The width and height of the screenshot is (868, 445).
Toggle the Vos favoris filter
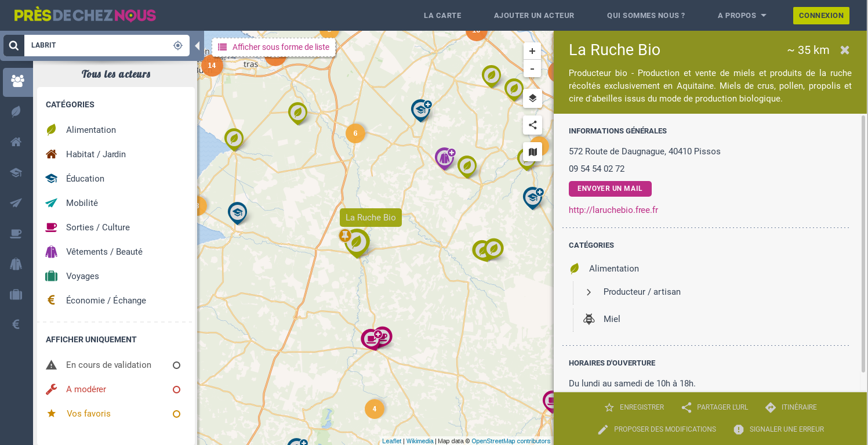(176, 414)
